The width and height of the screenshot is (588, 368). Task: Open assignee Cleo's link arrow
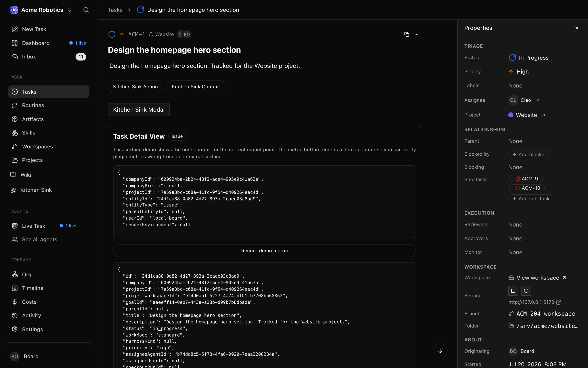click(x=538, y=100)
